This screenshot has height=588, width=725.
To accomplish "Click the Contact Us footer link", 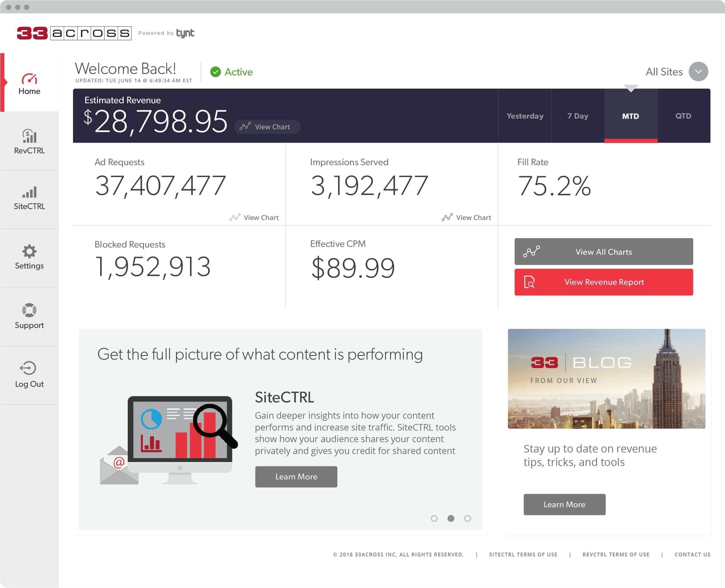I will pyautogui.click(x=692, y=555).
